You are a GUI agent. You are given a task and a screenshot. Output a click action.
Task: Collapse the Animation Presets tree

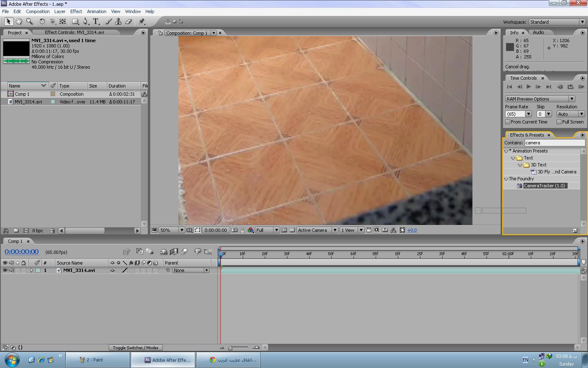506,151
